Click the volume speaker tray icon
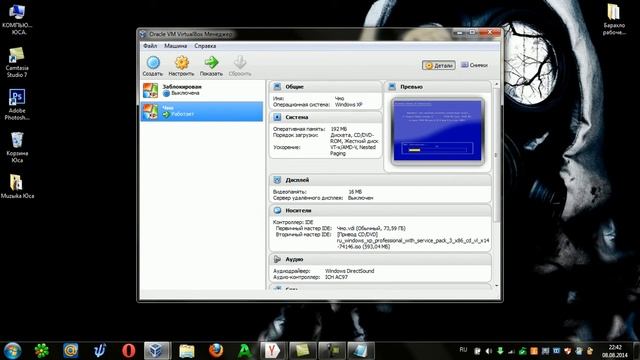 (489, 351)
